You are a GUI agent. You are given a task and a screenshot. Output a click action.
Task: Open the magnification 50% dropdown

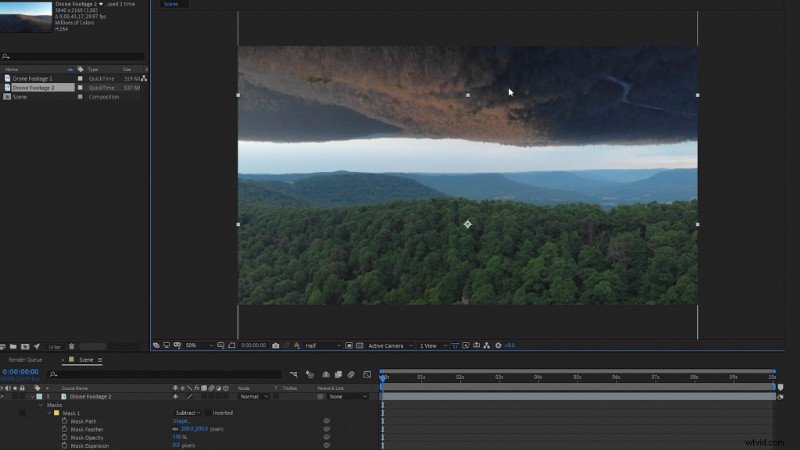pyautogui.click(x=199, y=345)
